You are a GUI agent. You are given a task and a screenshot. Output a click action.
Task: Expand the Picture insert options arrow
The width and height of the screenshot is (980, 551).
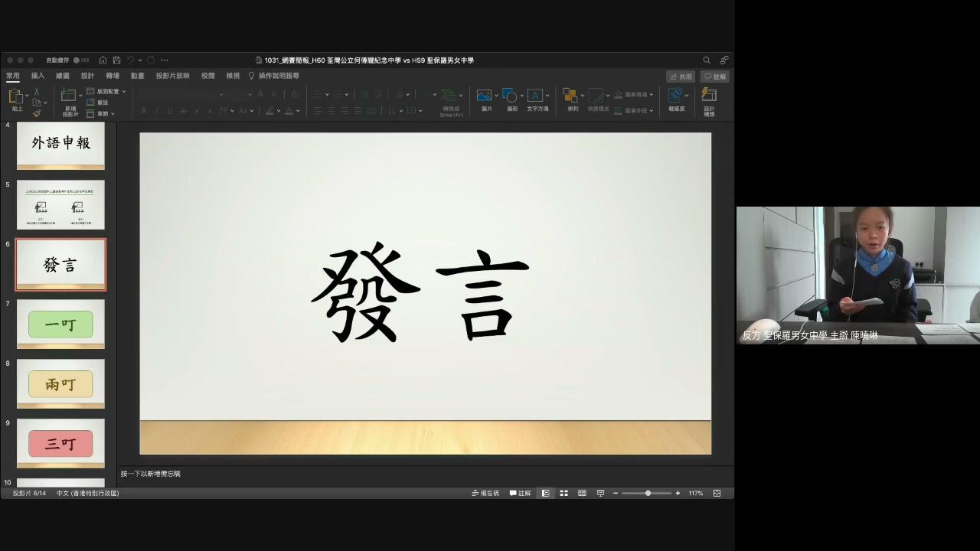click(x=496, y=96)
